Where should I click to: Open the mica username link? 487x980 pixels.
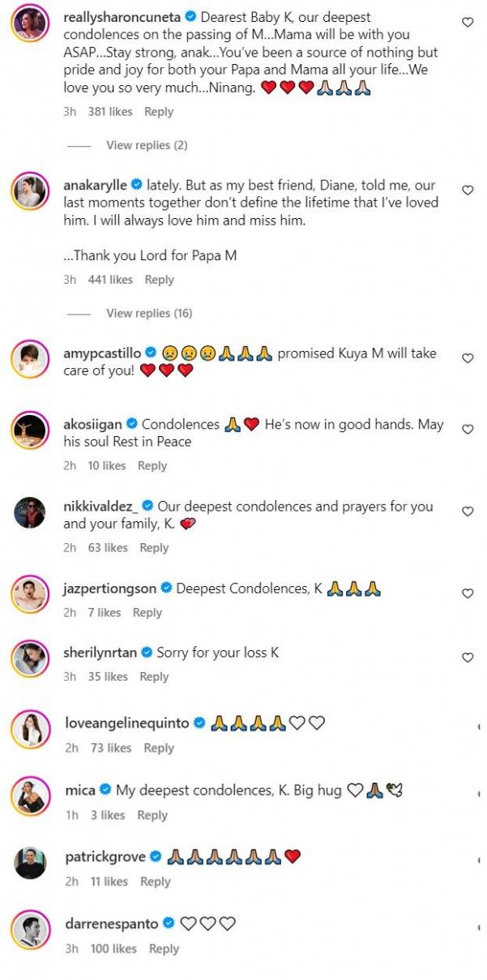click(x=79, y=790)
